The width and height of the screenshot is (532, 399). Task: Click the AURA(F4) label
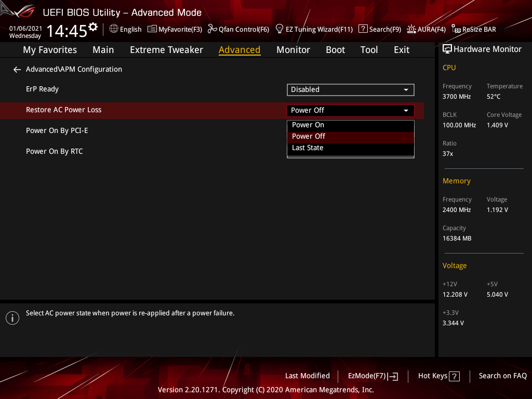431,30
